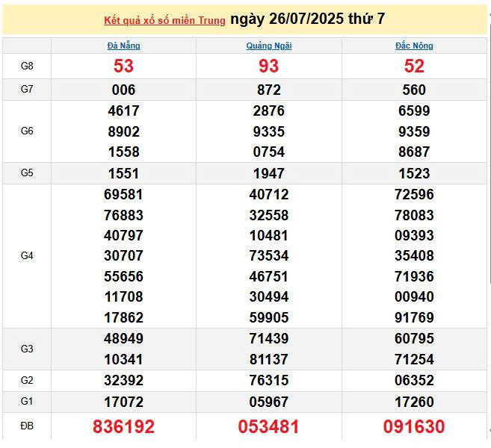The height and width of the screenshot is (448, 491).
Task: Click the G4 result 59905
Action: pyautogui.click(x=269, y=317)
